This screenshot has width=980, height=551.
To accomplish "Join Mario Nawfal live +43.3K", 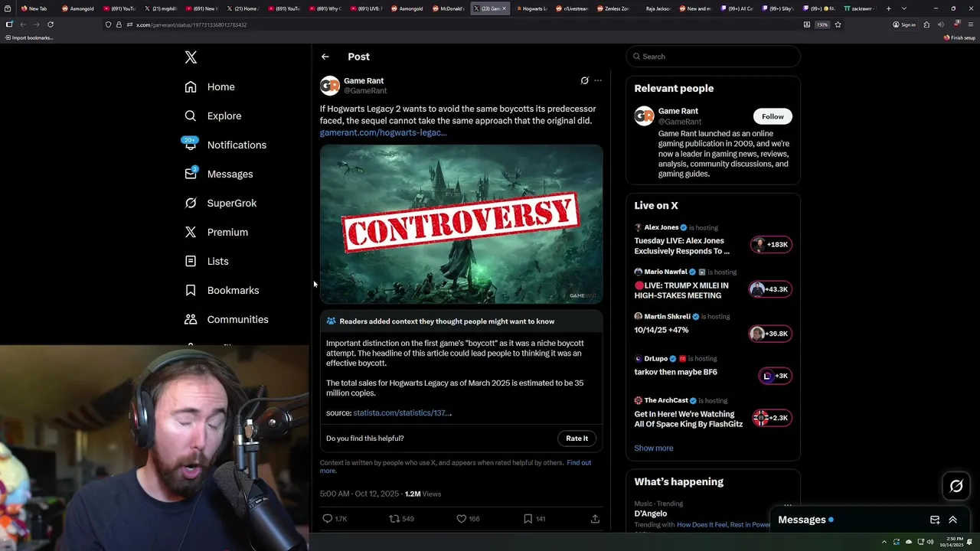I will (771, 289).
